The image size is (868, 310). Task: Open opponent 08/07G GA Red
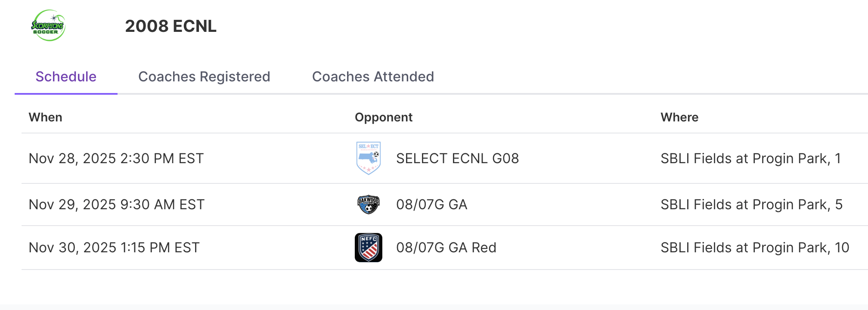pos(446,248)
